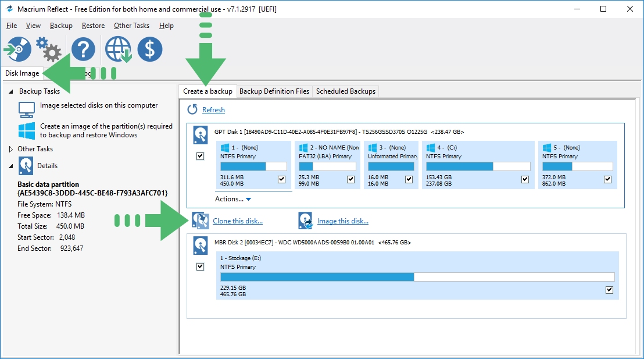Click the Free Space 138.4 MB value
Screen dimensions: 644x359
pyautogui.click(x=70, y=215)
